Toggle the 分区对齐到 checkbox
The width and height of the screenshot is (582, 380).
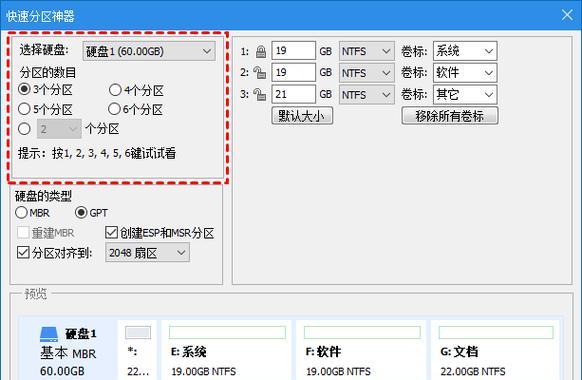(x=23, y=253)
